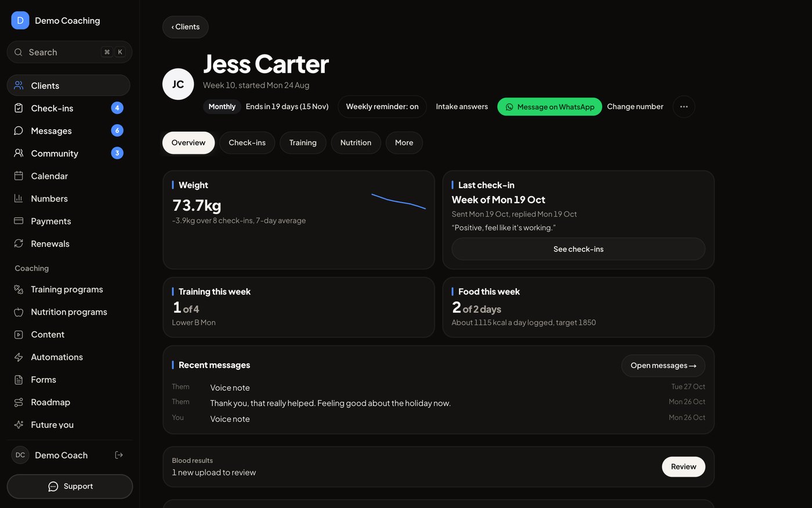Click the Demo Coaching workspace logo
Image resolution: width=812 pixels, height=508 pixels.
point(20,20)
